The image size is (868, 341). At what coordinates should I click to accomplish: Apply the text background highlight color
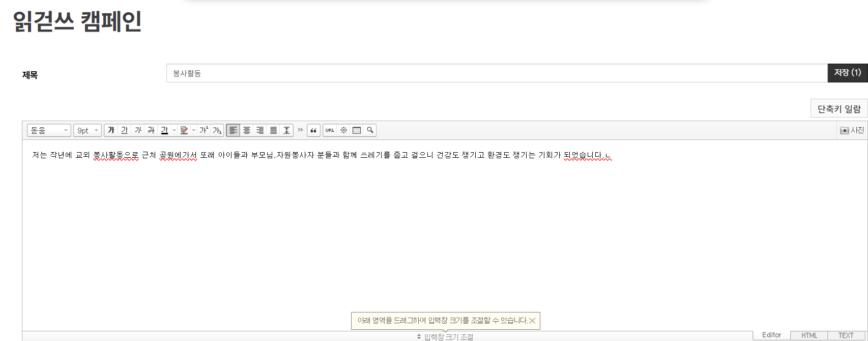(x=184, y=130)
